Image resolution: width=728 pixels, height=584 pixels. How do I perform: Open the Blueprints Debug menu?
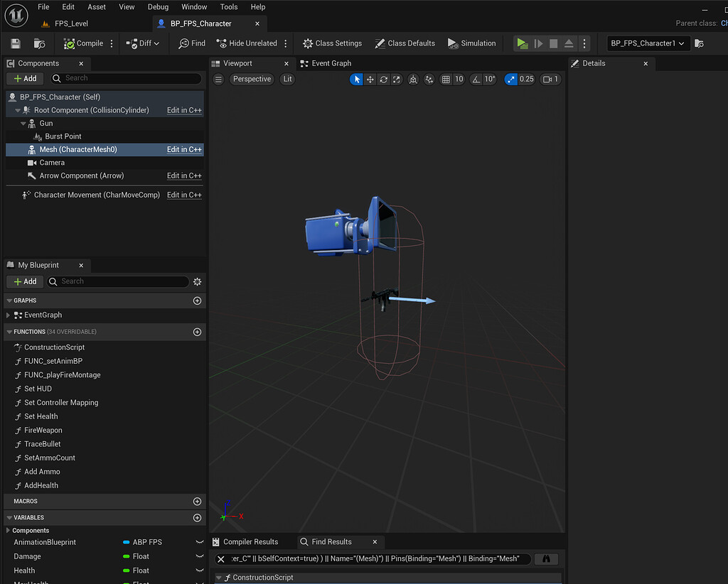(x=158, y=7)
